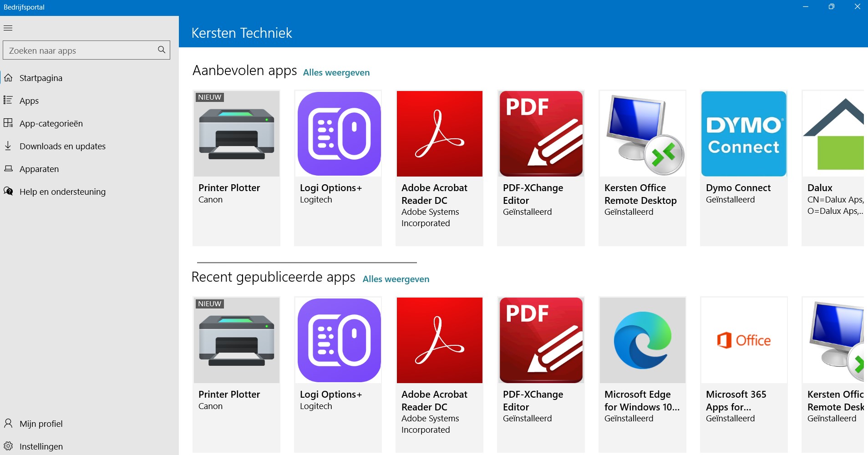The height and width of the screenshot is (455, 868).
Task: Open Instellingen at sidebar bottom
Action: (x=41, y=446)
